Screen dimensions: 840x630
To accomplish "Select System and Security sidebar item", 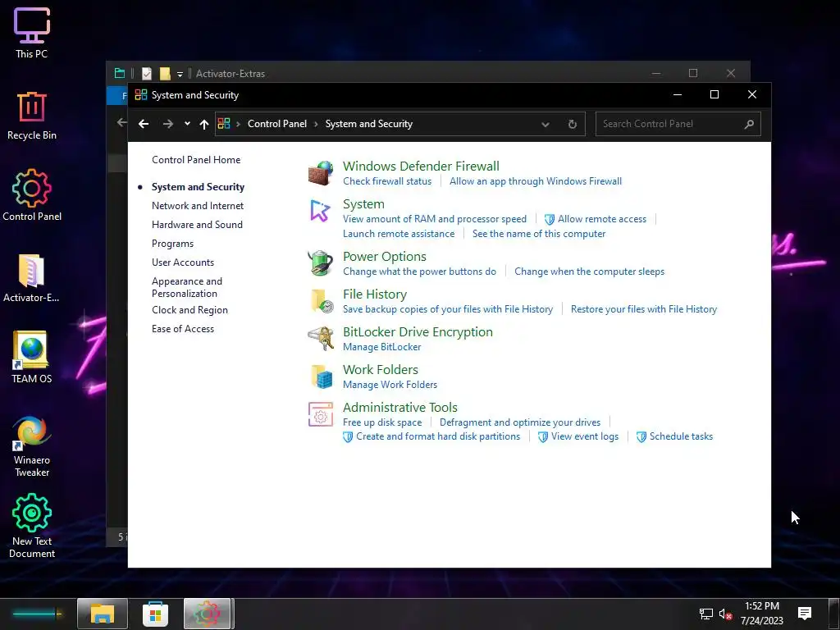I will pos(198,187).
